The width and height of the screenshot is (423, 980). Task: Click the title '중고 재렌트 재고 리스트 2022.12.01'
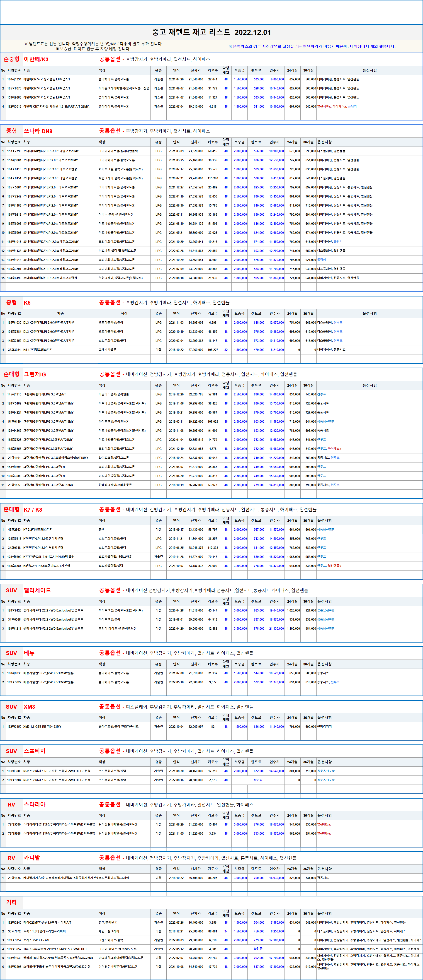211,32
